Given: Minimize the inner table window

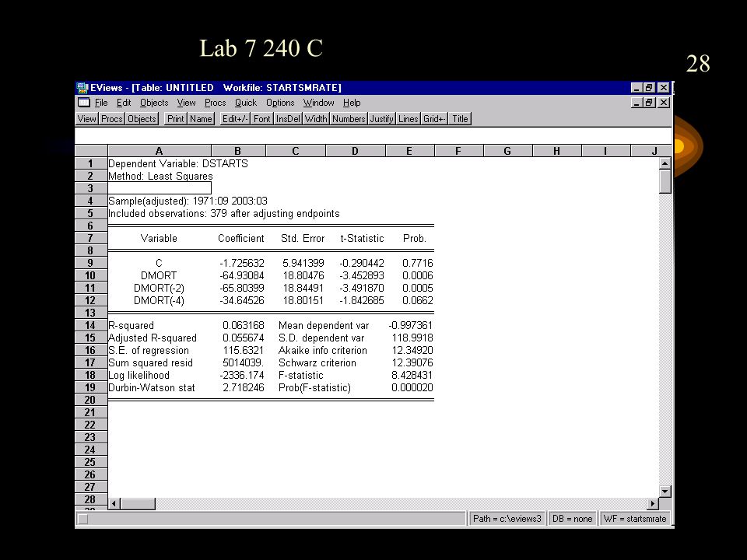Looking at the screenshot, I should click(x=637, y=103).
